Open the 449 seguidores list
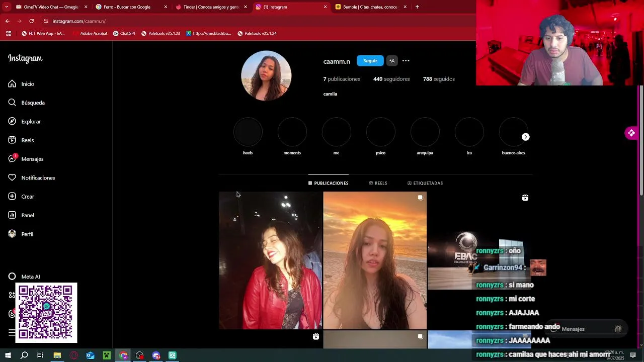Viewport: 644px width, 362px height. [x=391, y=79]
